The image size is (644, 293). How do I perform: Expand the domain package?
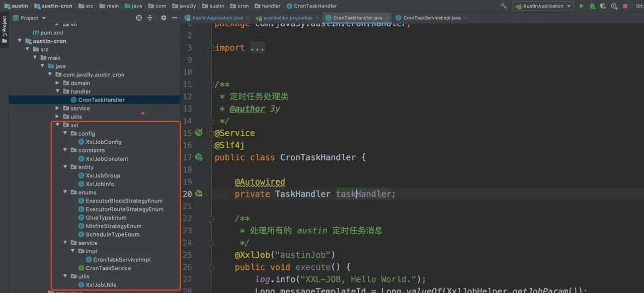tap(57, 82)
